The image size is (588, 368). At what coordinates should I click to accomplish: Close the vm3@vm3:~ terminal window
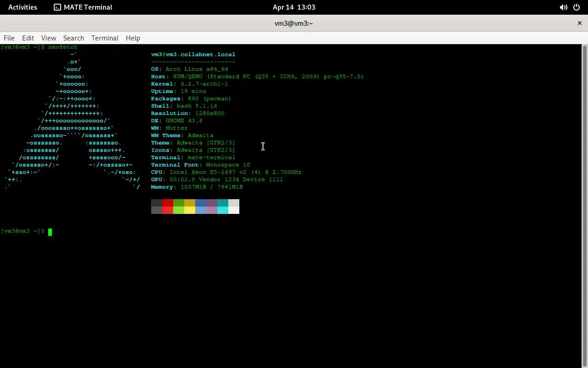coord(580,23)
